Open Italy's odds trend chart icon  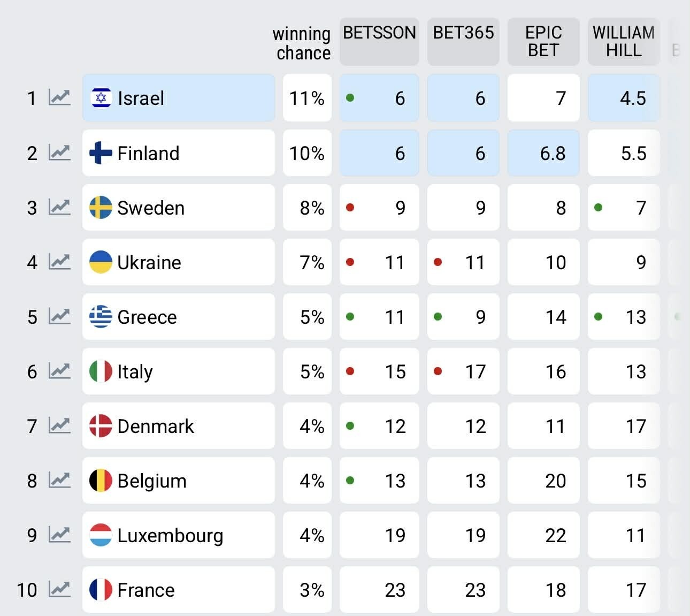(59, 371)
